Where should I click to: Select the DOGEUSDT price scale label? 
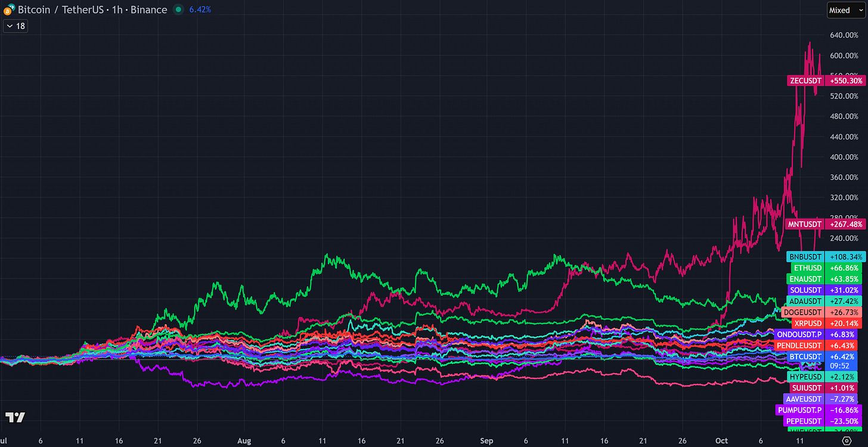click(803, 312)
